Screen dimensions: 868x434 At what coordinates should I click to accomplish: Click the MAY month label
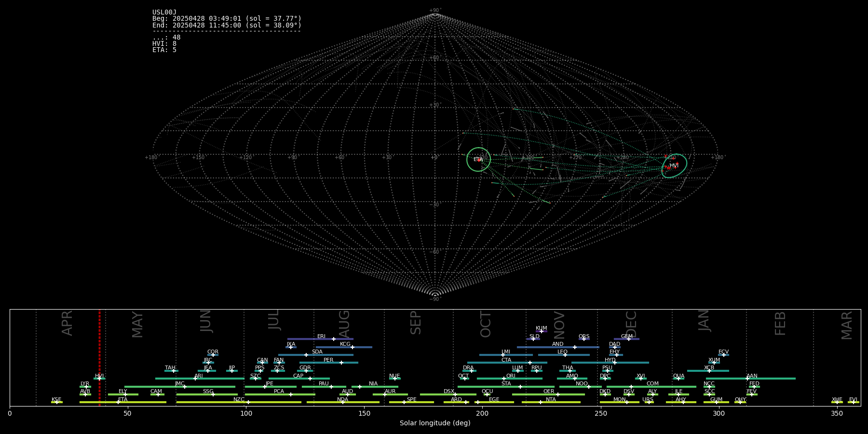coord(137,325)
